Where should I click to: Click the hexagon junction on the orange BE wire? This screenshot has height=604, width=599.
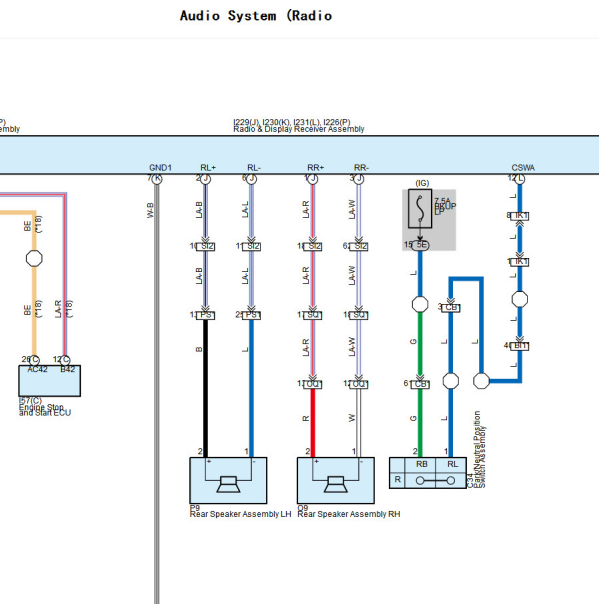coord(34,258)
